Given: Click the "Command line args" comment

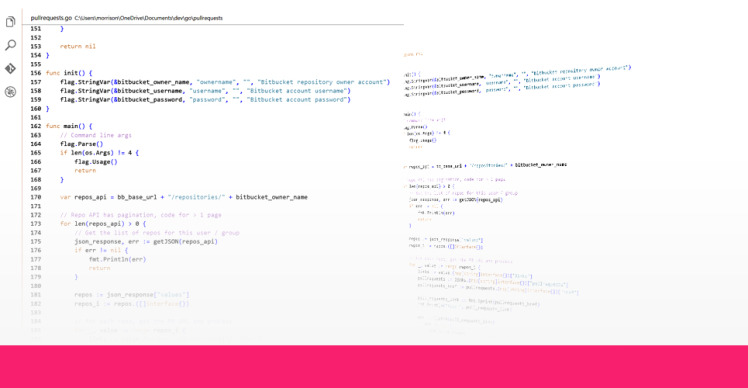Looking at the screenshot, I should tap(96, 135).
